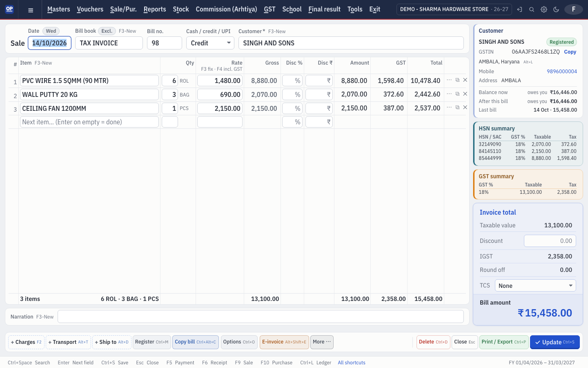588x368 pixels.
Task: Click the E-invoice button
Action: [x=284, y=342]
